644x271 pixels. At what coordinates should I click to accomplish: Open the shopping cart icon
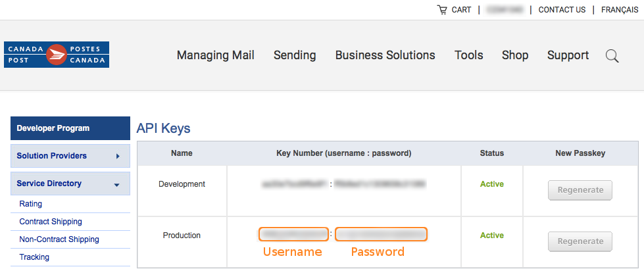[442, 10]
